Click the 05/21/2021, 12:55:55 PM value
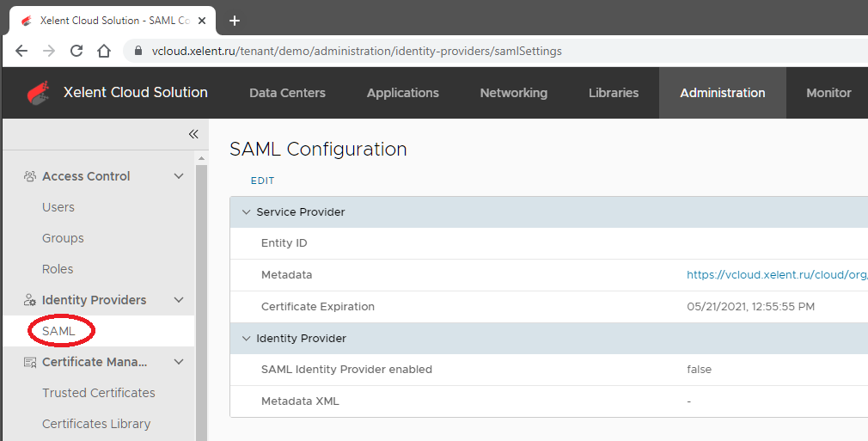 click(x=750, y=307)
